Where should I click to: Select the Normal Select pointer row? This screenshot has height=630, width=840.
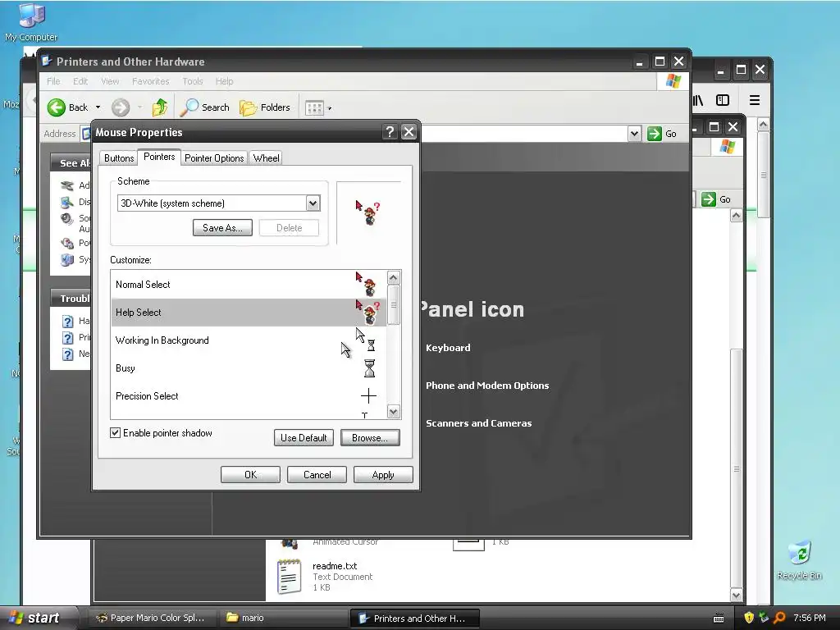(248, 285)
